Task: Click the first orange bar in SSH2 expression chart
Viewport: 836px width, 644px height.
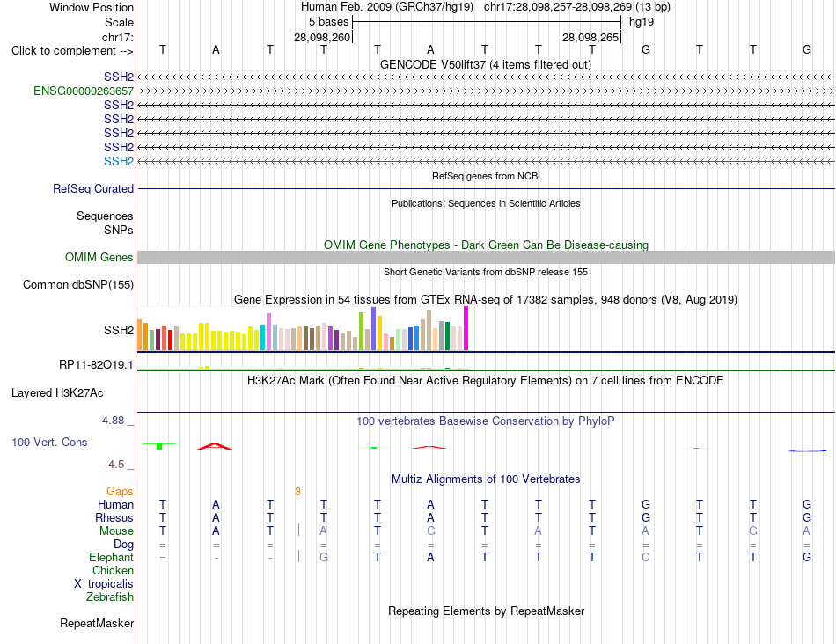Action: (140, 335)
